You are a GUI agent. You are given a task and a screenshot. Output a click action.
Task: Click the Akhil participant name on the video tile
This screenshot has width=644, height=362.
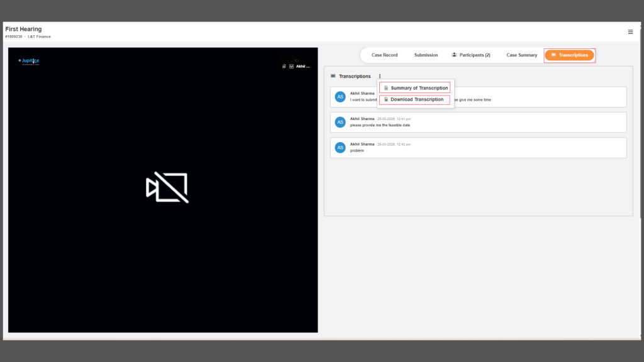[x=303, y=66]
